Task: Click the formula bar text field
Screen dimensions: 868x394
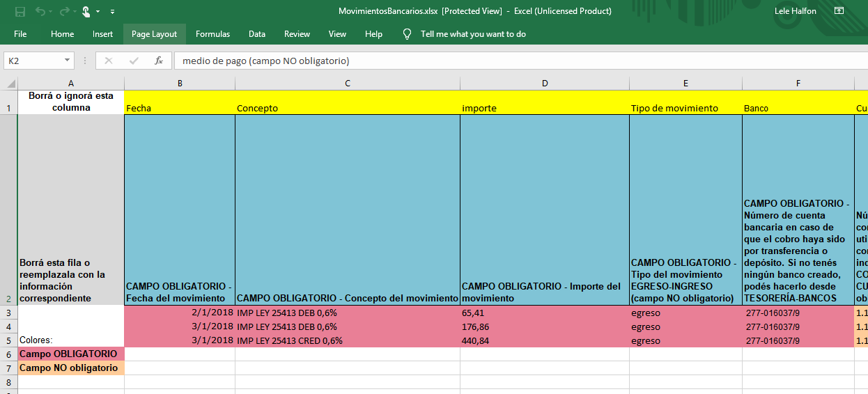Action: [520, 61]
